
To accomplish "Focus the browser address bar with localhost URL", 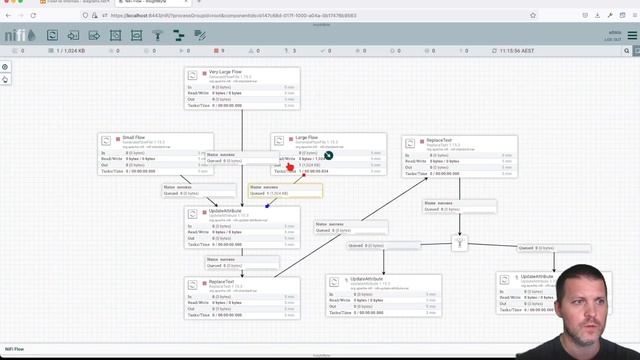I will [233, 16].
